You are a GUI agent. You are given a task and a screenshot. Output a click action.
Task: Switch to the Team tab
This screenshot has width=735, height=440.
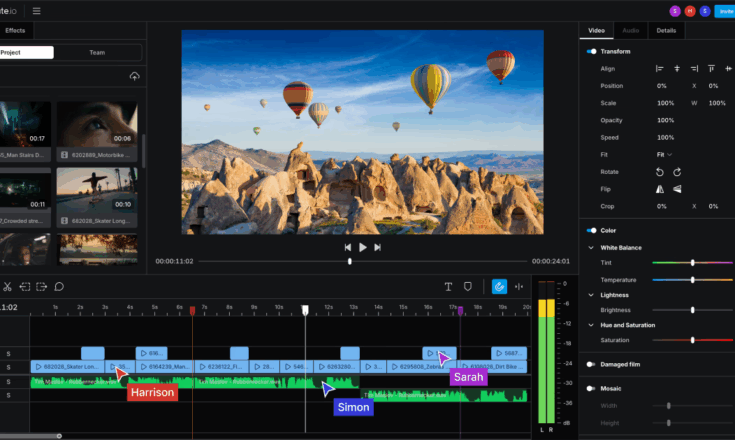[x=97, y=52]
